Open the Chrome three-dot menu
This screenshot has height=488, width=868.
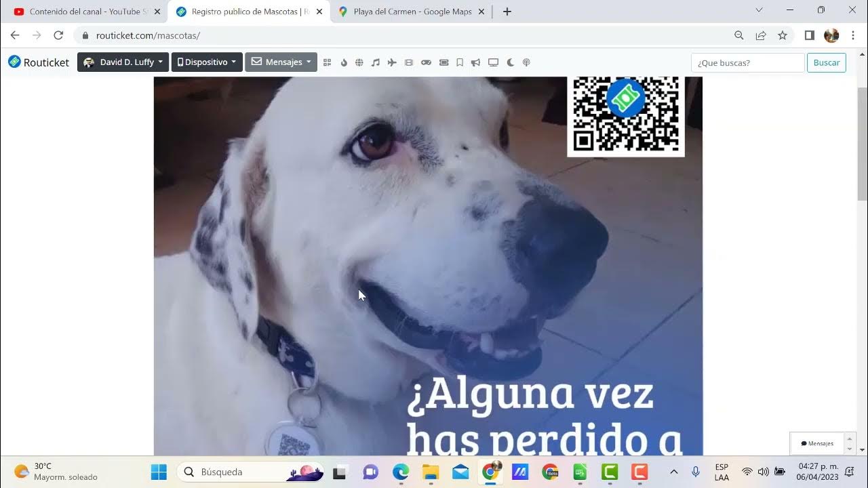pos(853,35)
